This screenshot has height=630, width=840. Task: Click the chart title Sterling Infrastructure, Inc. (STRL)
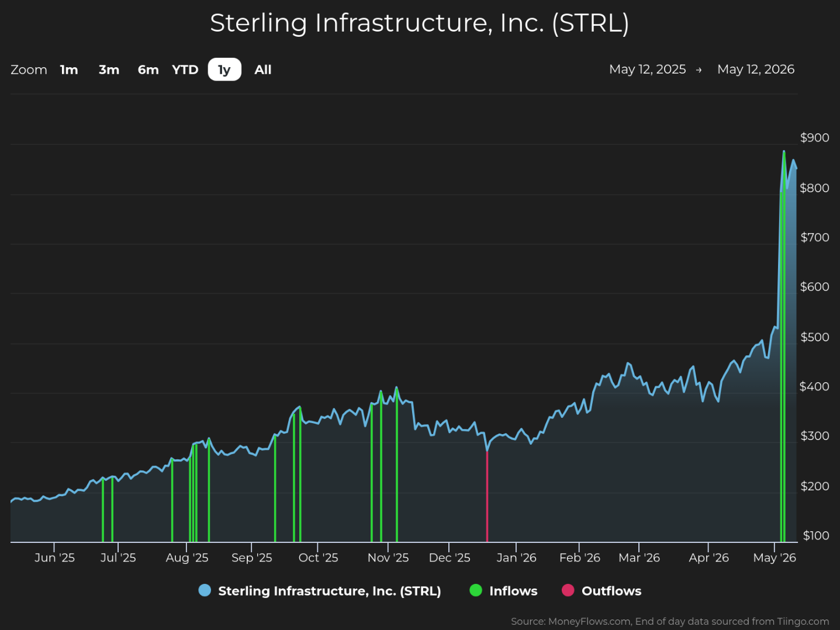[420, 23]
